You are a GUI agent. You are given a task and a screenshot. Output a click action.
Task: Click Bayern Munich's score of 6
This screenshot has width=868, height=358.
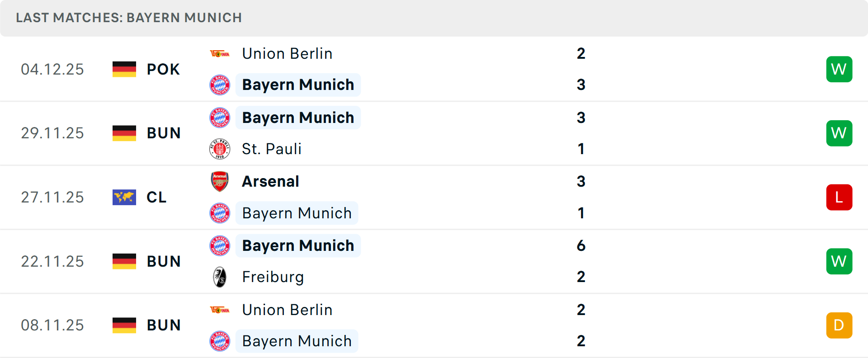[581, 245]
